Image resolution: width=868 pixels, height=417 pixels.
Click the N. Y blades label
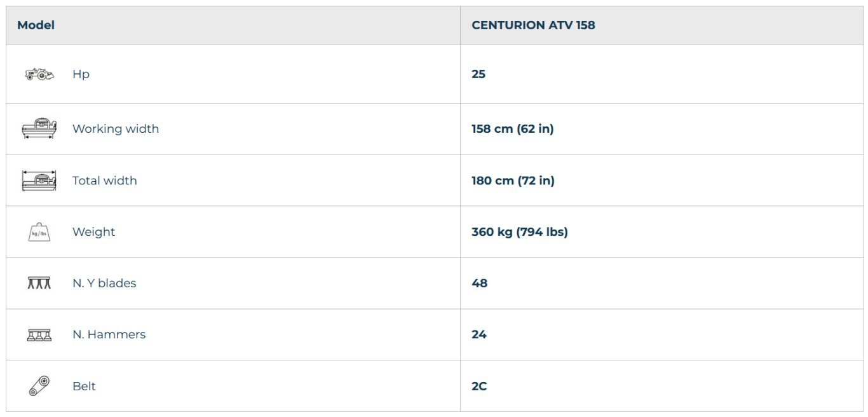tap(104, 284)
